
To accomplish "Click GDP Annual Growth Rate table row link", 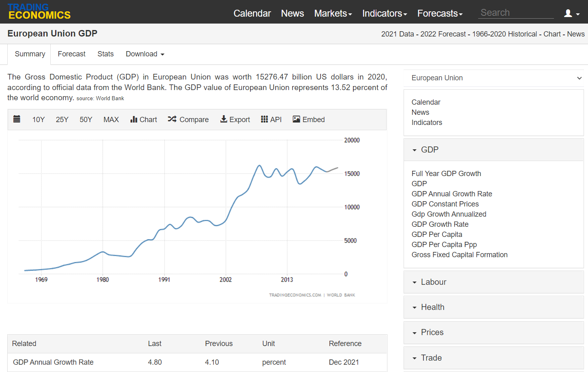I will click(x=53, y=362).
